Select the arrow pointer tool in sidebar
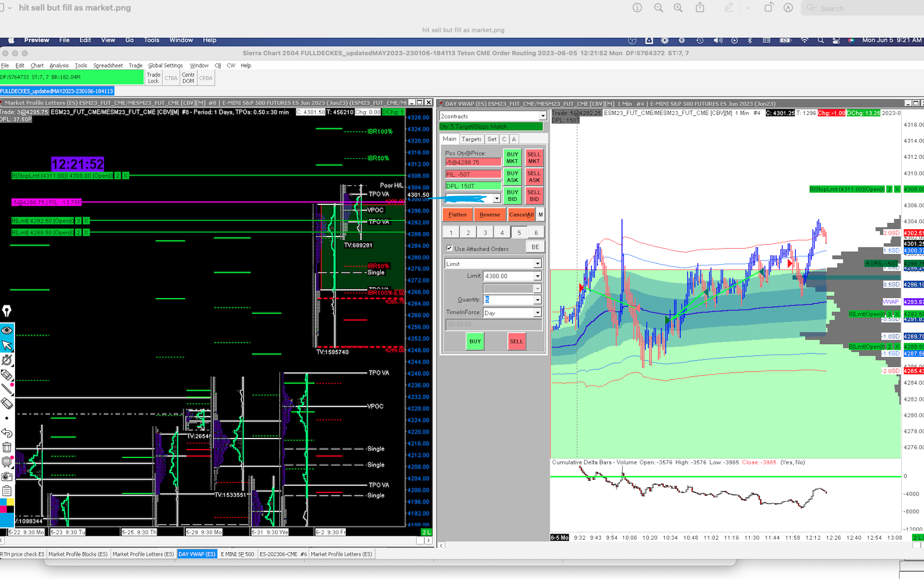The height and width of the screenshot is (579, 924). pyautogui.click(x=7, y=345)
